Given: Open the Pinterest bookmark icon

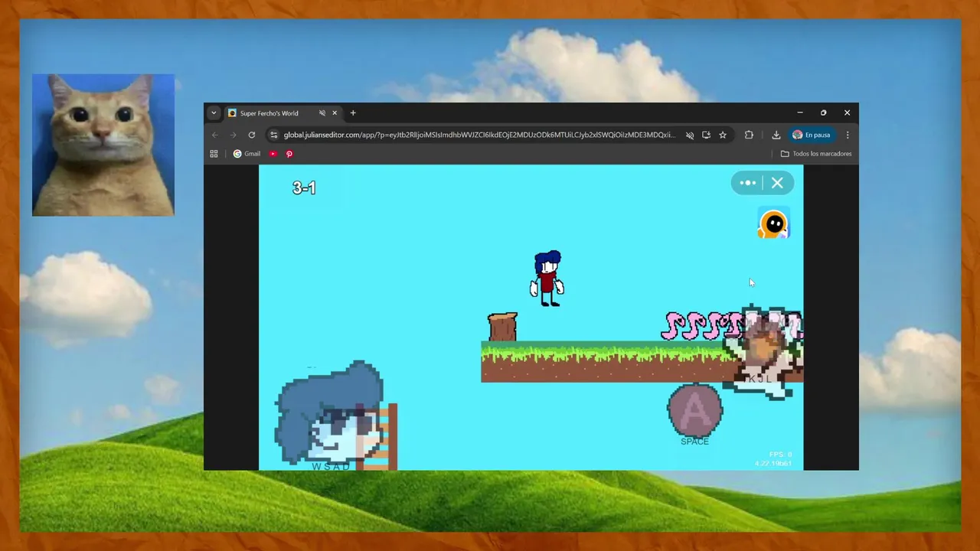Looking at the screenshot, I should point(289,154).
